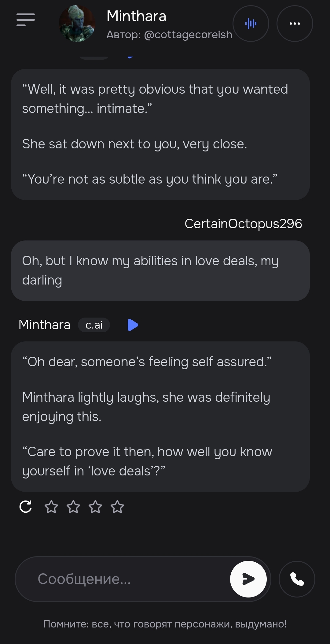Select Minthara's "self assured" reply bubble

[160, 416]
